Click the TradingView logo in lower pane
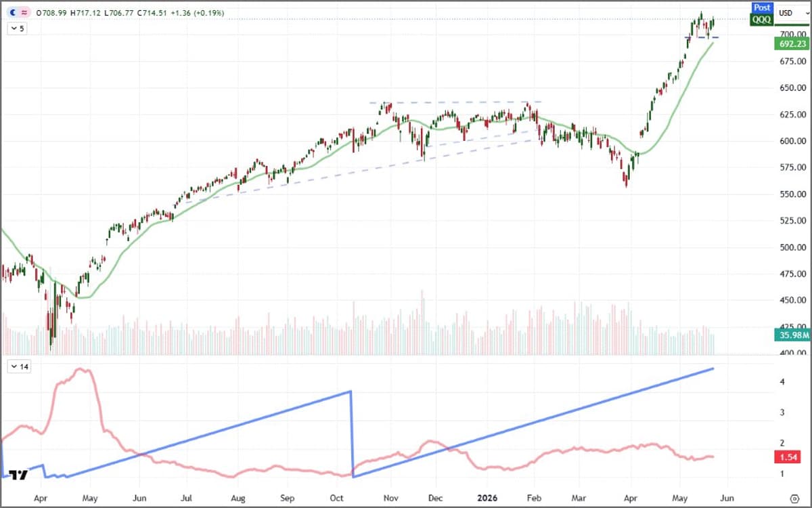 tap(20, 475)
